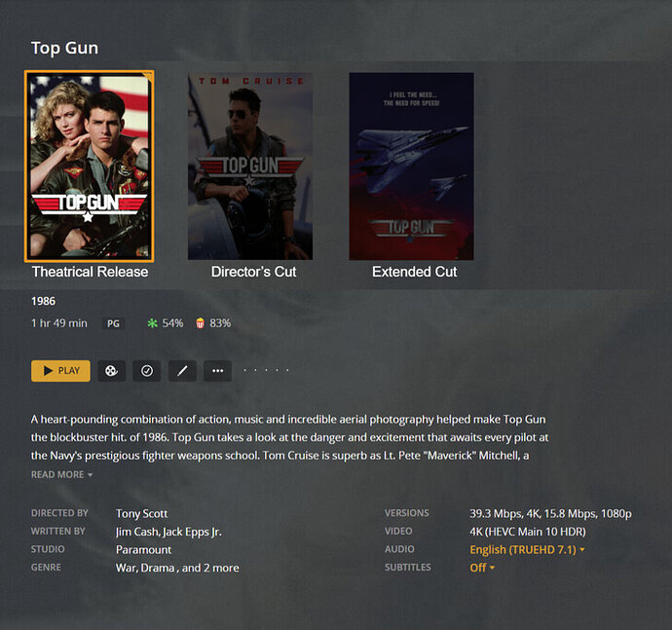Click the pencil edit icon
The width and height of the screenshot is (672, 630).
(182, 371)
